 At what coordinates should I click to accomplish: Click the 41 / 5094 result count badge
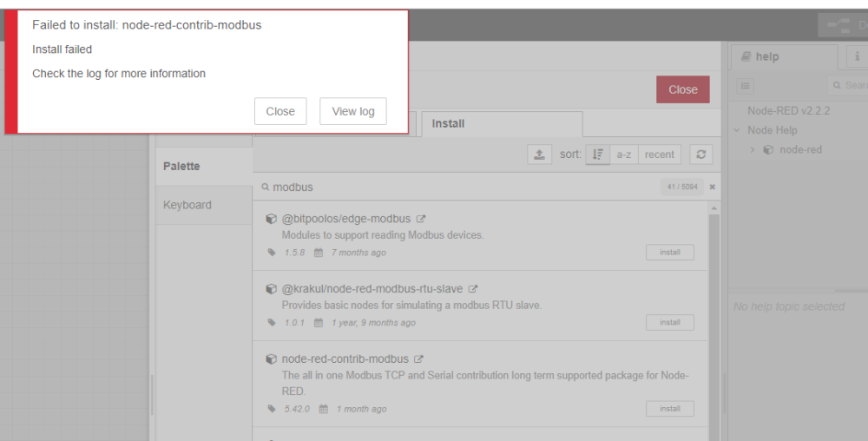tap(682, 187)
